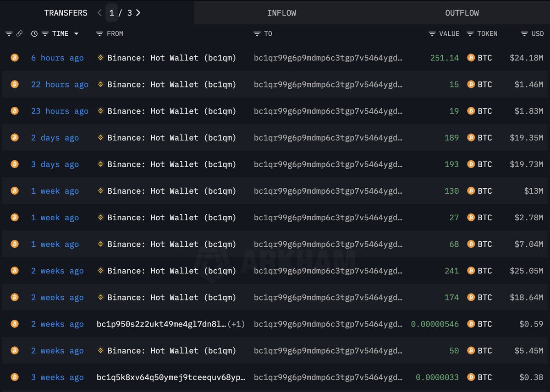
Task: Open sender address bc1p950s2z2ukt49me4gl7dn8l
Action: (161, 324)
